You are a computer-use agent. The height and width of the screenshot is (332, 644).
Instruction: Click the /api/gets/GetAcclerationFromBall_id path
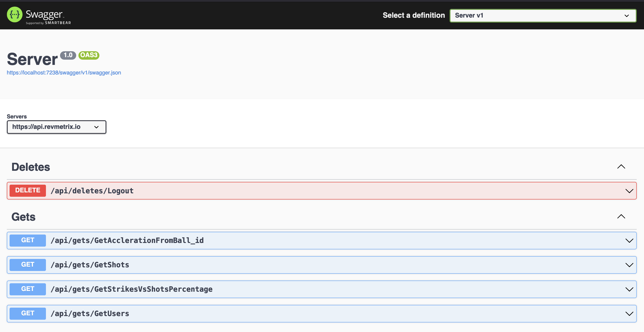pos(127,241)
